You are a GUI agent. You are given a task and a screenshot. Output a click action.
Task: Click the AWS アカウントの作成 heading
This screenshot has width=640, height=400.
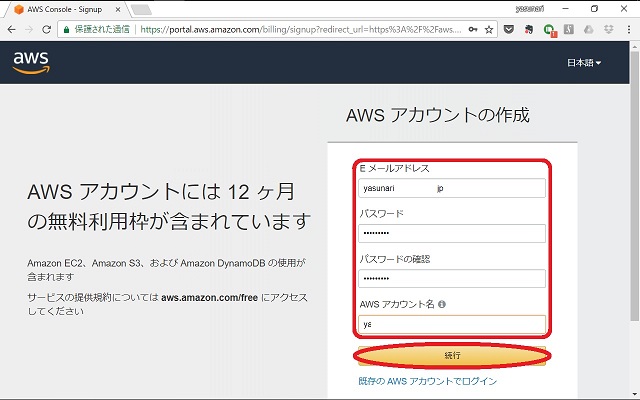coord(438,115)
